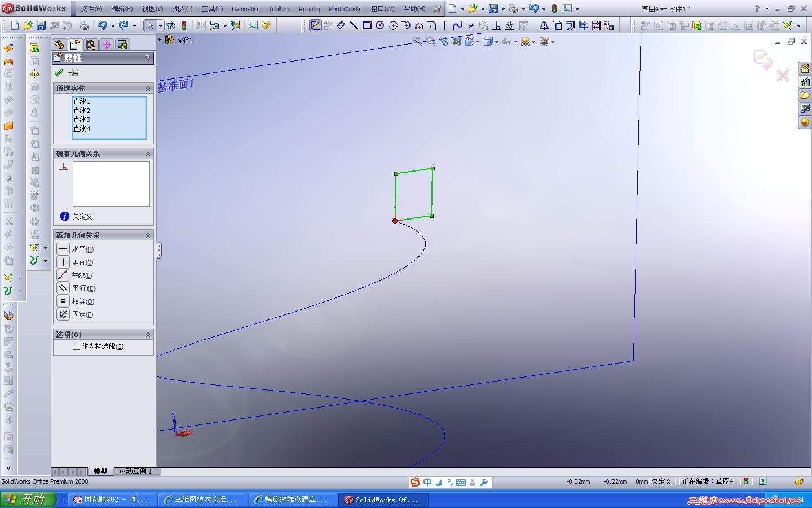812x508 pixels.
Task: Open the 视图 (View) menu
Action: [x=152, y=9]
